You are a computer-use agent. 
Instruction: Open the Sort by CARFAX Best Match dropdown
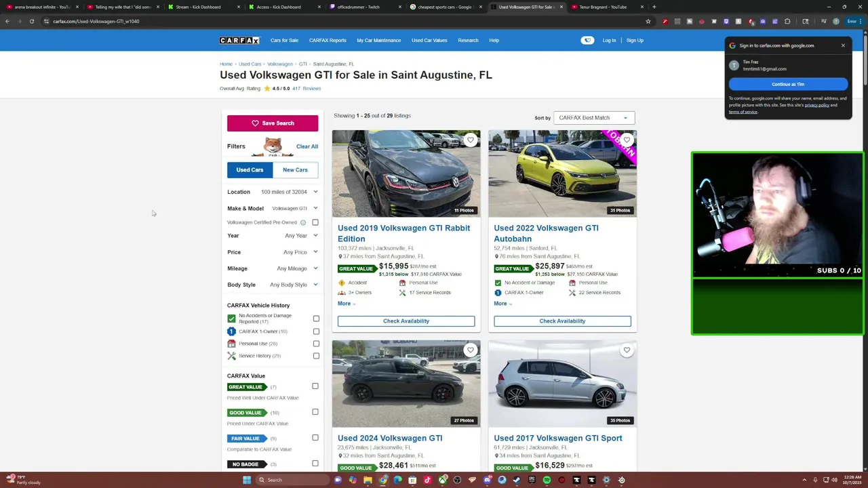(594, 118)
